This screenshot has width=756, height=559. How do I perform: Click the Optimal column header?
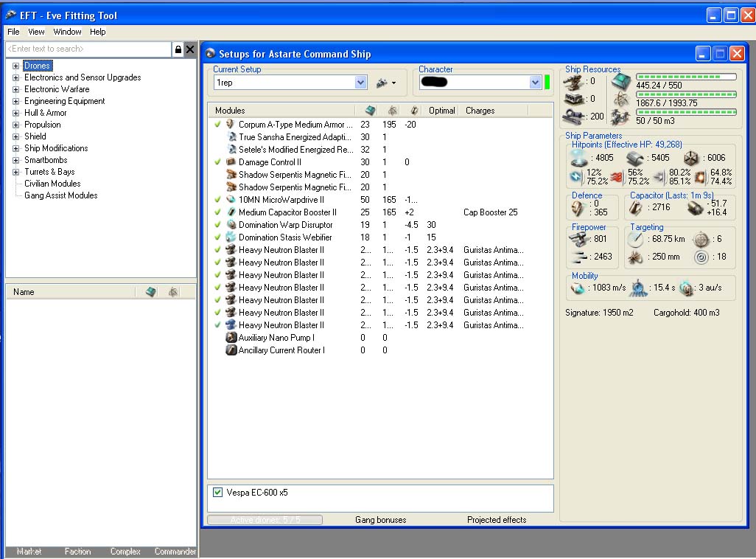[441, 111]
